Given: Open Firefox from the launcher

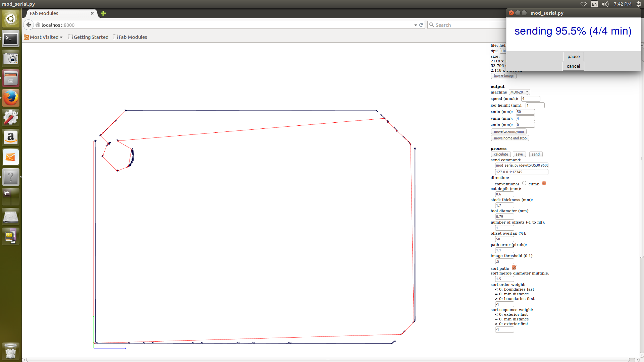Looking at the screenshot, I should coord(11,98).
